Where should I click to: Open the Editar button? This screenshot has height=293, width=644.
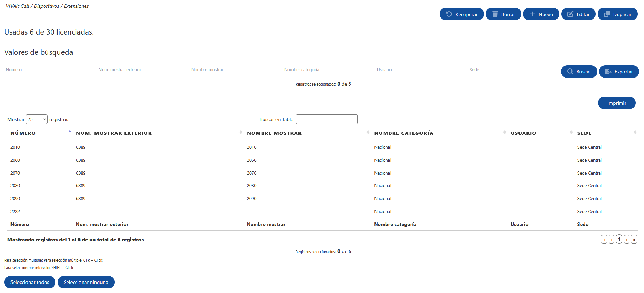click(578, 14)
